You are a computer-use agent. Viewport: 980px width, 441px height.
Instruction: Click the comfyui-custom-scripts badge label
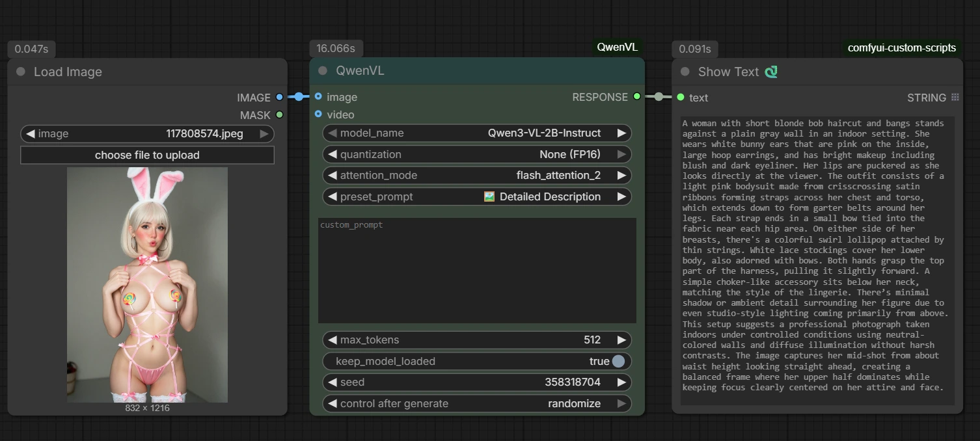click(x=901, y=47)
